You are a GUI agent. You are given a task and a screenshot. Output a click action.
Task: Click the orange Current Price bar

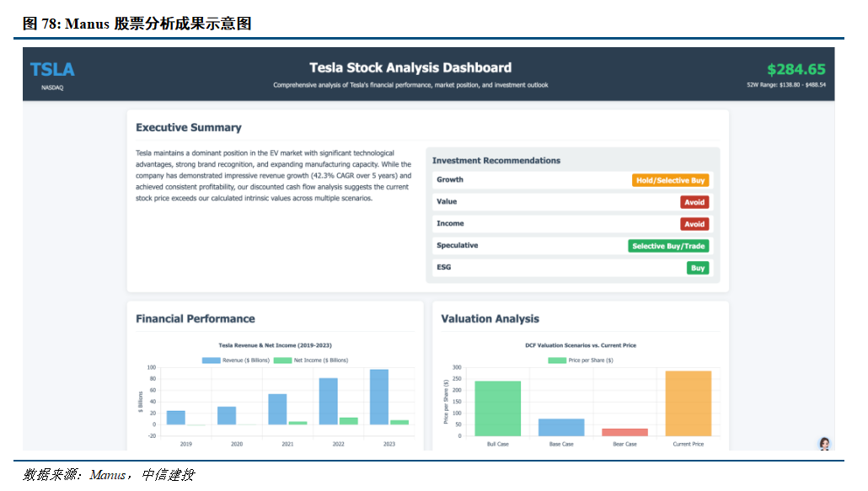(x=688, y=403)
